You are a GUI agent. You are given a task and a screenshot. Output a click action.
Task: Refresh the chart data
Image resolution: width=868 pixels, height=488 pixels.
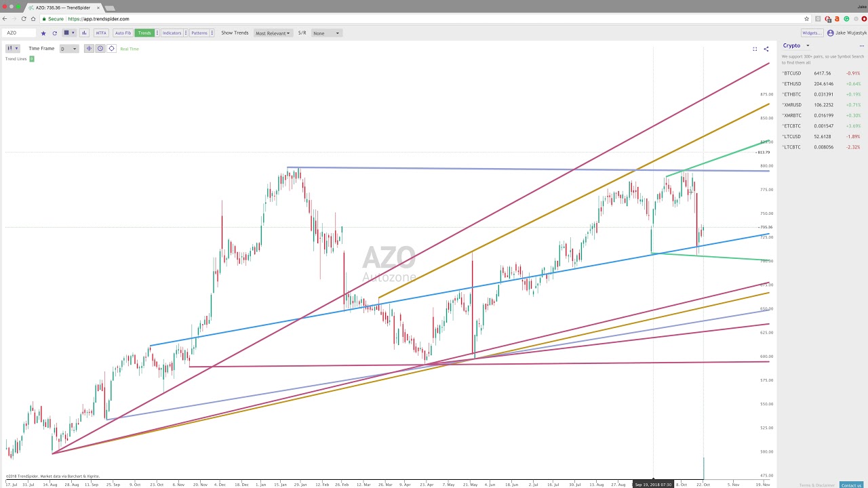click(x=54, y=33)
